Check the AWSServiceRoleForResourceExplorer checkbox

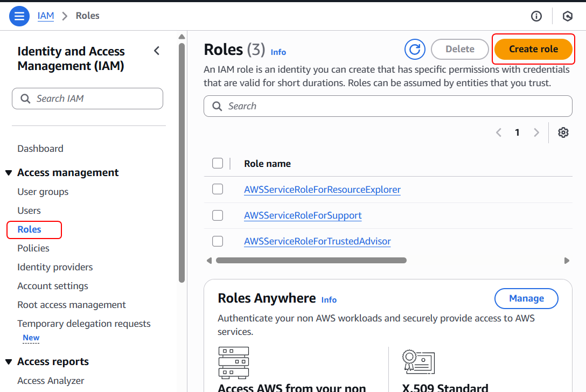tap(218, 189)
